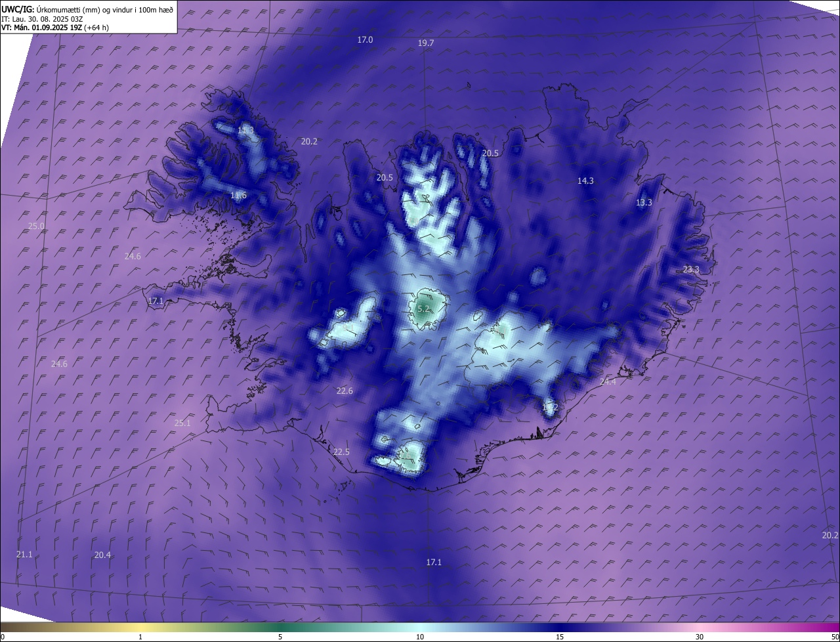840x642 pixels.
Task: Click the 11.6 value on the map
Action: coord(238,196)
